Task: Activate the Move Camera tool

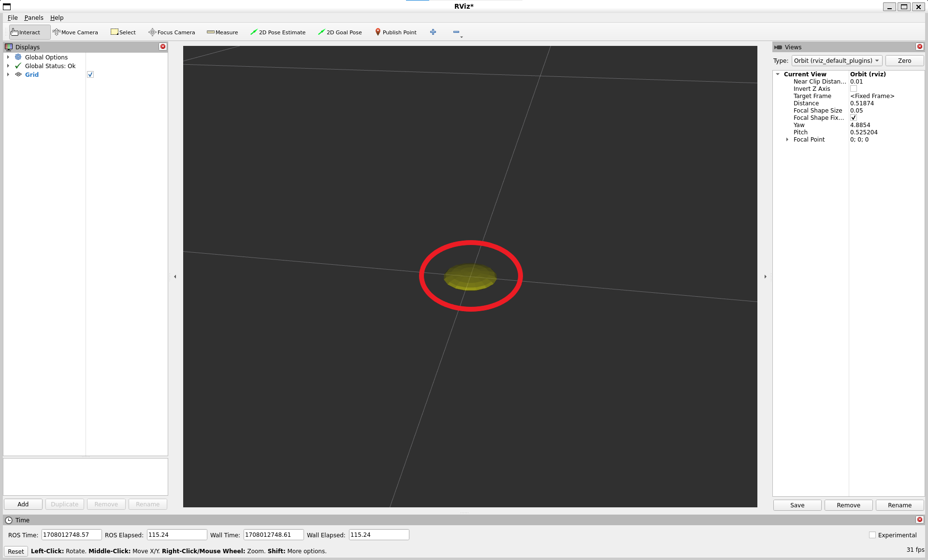Action: click(75, 32)
